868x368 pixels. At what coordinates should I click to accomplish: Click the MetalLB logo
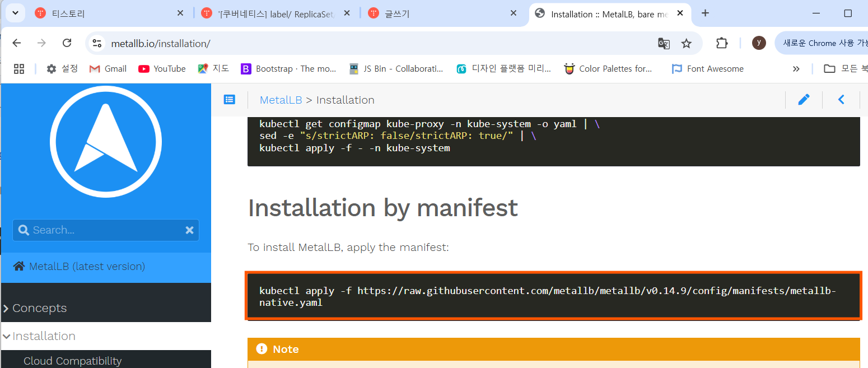pyautogui.click(x=106, y=141)
